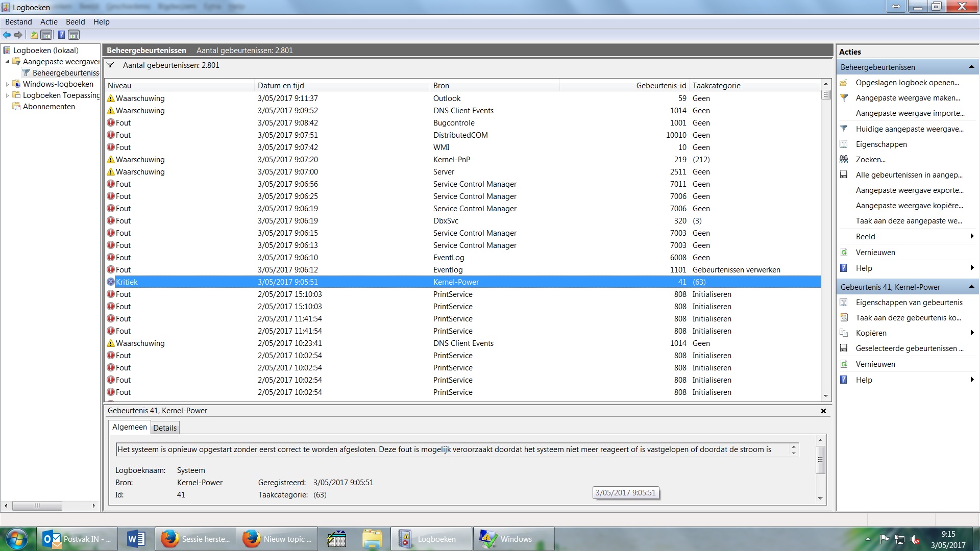980x551 pixels.
Task: Click the Windows Start orb
Action: tap(16, 539)
